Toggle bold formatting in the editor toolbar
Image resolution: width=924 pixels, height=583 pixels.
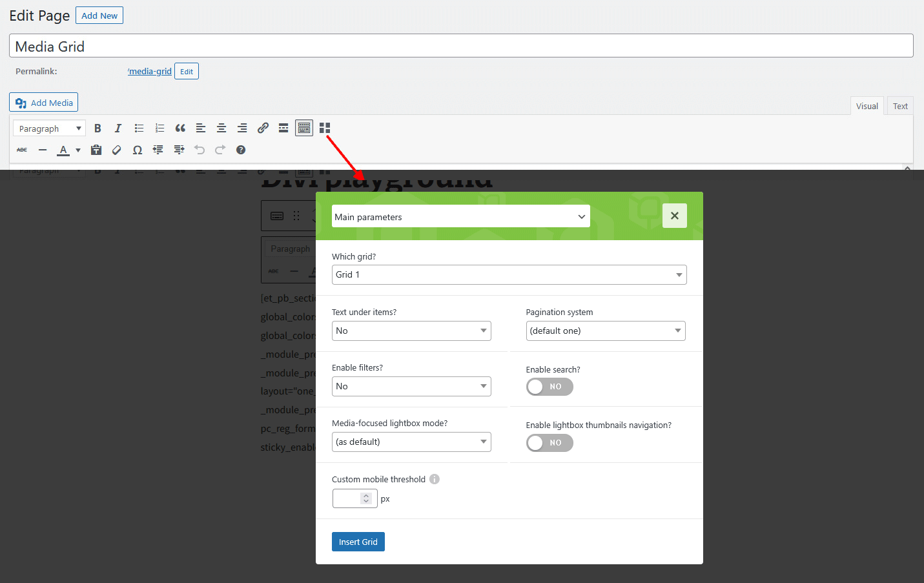(98, 128)
